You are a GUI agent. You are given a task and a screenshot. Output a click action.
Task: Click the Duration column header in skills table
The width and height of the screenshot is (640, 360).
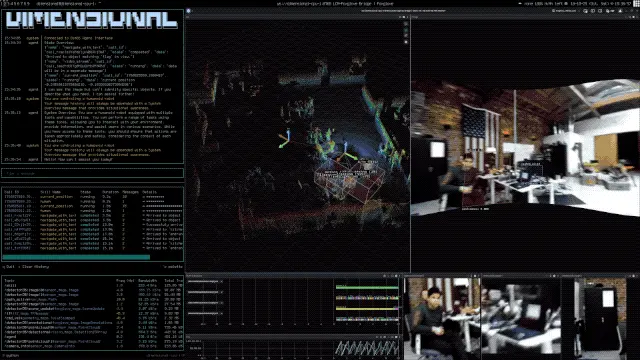[x=111, y=192]
